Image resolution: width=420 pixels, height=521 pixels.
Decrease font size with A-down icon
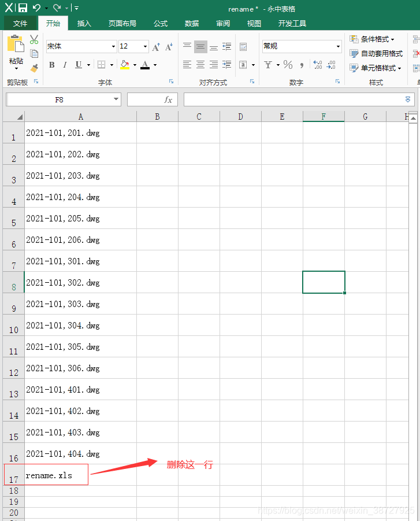coord(169,47)
